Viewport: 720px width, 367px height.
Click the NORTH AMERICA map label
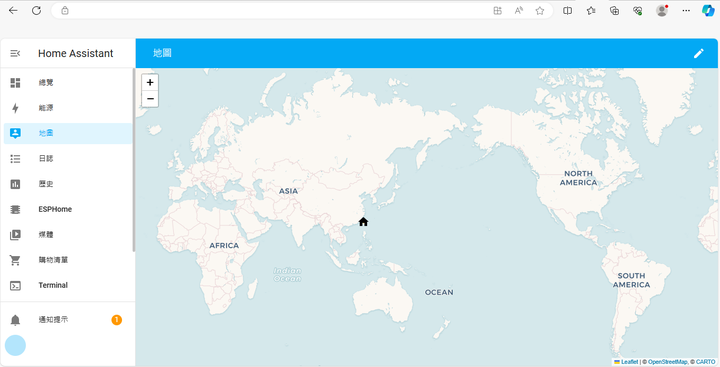point(579,178)
